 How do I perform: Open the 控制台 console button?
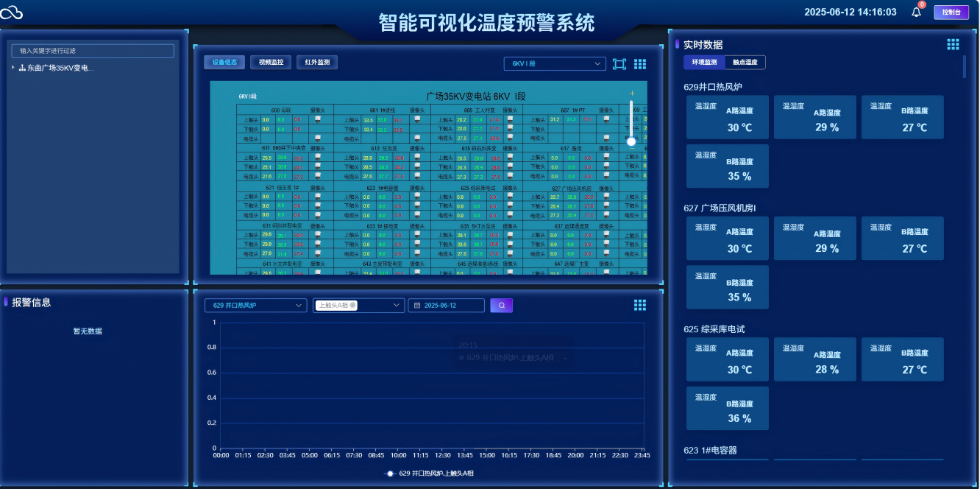coord(951,12)
